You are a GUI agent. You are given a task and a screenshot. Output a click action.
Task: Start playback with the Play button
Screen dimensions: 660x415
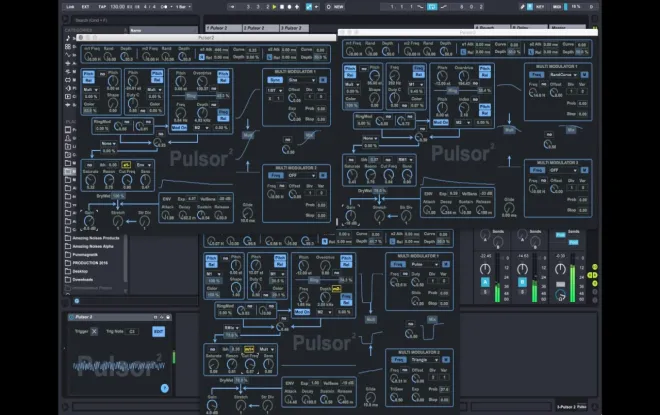click(x=274, y=7)
